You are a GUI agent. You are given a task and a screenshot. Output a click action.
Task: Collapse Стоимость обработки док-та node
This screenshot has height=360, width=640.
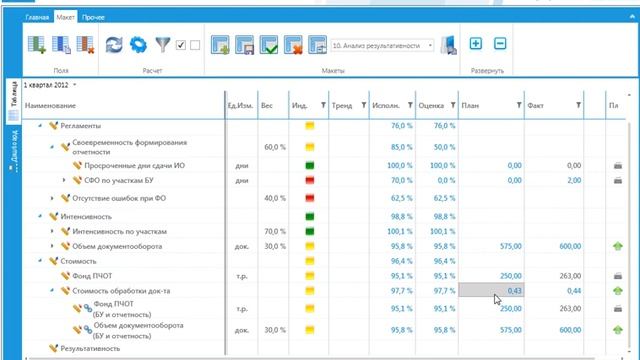tap(52, 291)
